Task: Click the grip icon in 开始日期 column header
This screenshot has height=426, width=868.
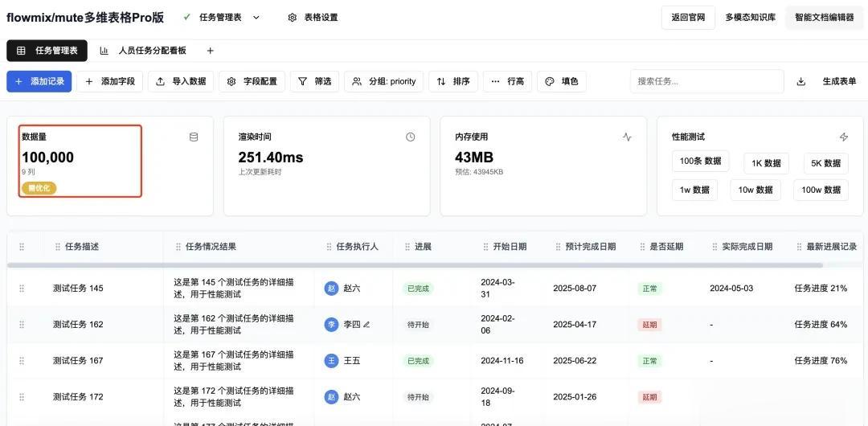Action: pos(485,247)
